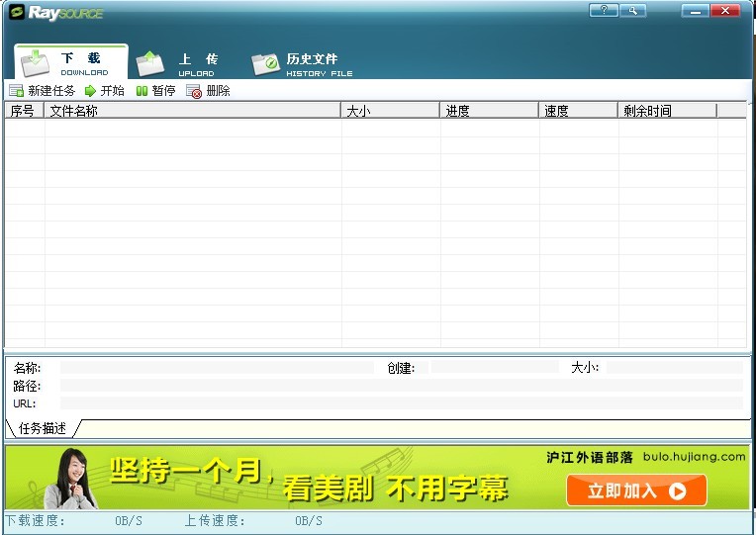Viewport: 756px width, 535px height.
Task: Click the key settings icon in title bar
Action: click(x=631, y=11)
